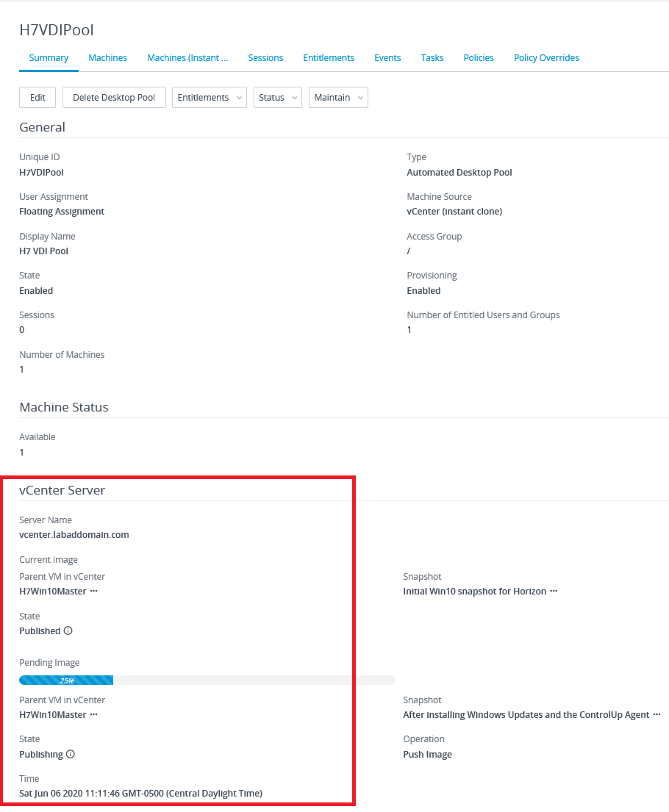Click ellipsis after the ControlUp Agent snapshot name
The width and height of the screenshot is (669, 812).
coord(657,715)
